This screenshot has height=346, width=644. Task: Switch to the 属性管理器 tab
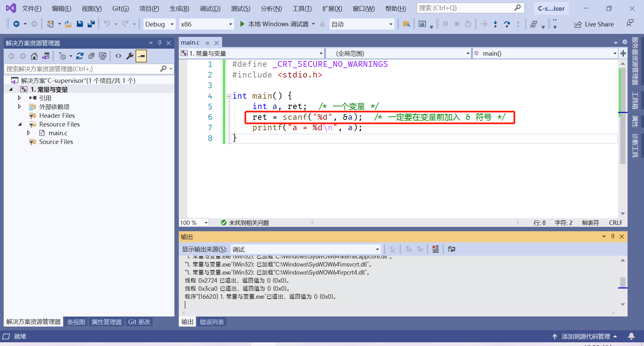click(x=106, y=322)
